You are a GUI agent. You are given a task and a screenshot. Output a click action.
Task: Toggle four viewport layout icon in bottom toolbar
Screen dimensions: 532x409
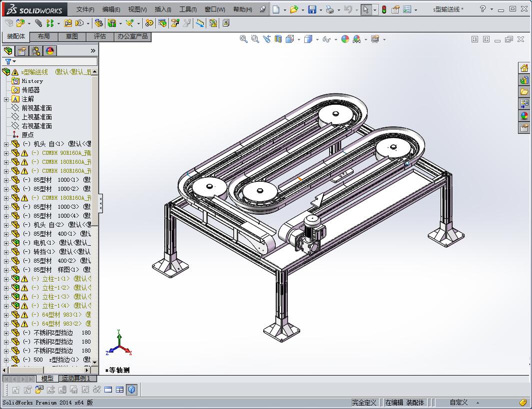(x=120, y=390)
